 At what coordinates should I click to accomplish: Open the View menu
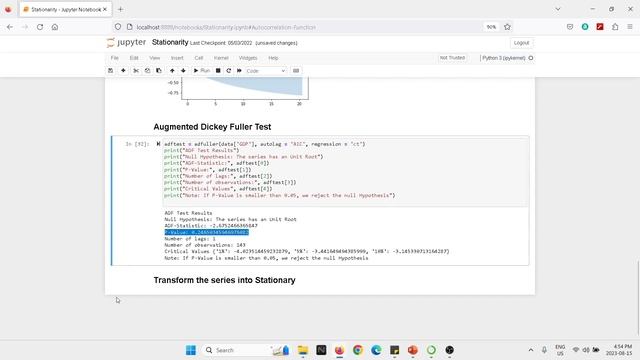pos(155,58)
